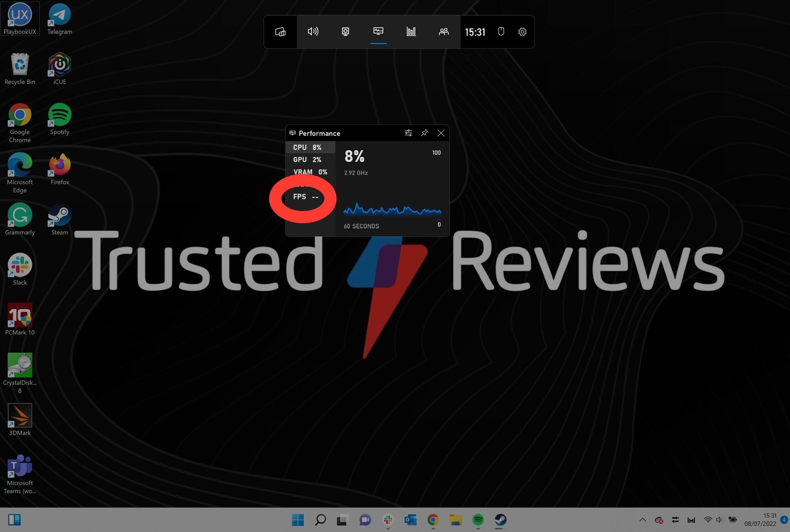This screenshot has height=532, width=790.
Task: Open iCUE desktop shortcut
Action: click(60, 69)
